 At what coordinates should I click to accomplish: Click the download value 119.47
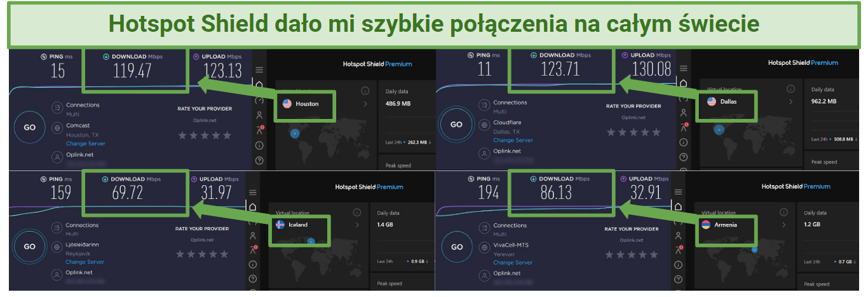pos(132,71)
